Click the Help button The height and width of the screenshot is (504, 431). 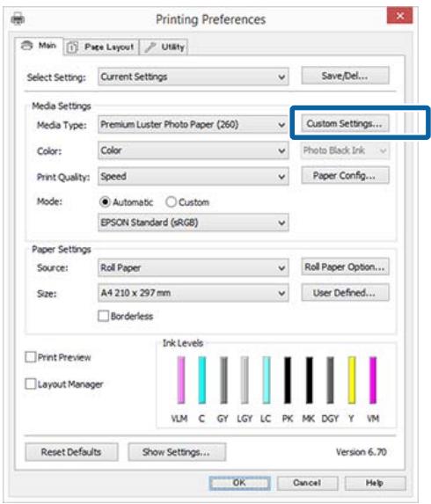point(375,483)
